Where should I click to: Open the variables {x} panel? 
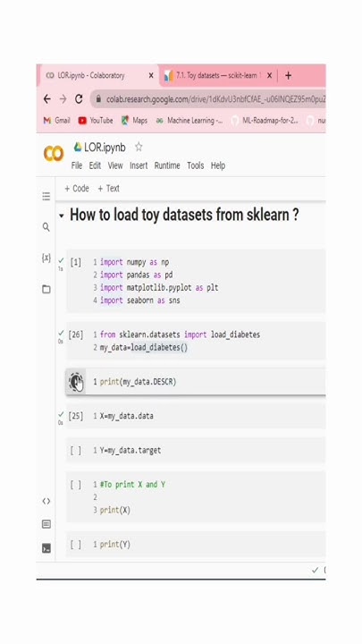pyautogui.click(x=46, y=258)
